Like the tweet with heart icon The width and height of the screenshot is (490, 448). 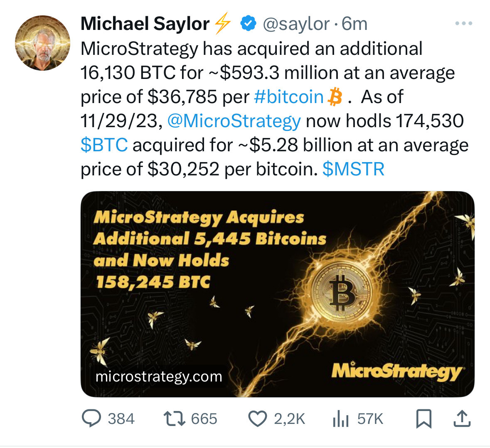pyautogui.click(x=258, y=418)
